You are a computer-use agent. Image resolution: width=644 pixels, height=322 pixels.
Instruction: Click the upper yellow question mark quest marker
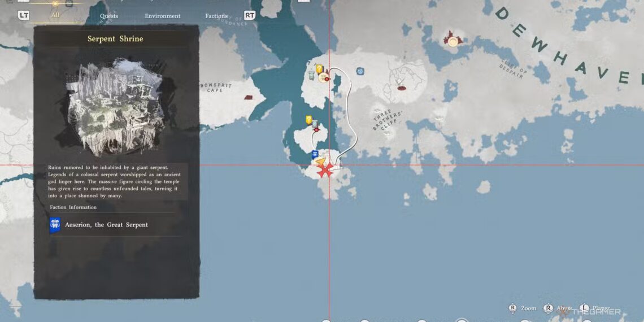[319, 69]
